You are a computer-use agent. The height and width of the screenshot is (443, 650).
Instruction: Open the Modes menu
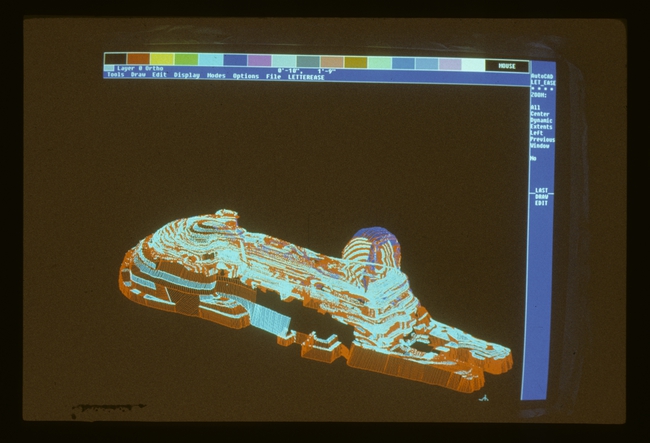(216, 76)
